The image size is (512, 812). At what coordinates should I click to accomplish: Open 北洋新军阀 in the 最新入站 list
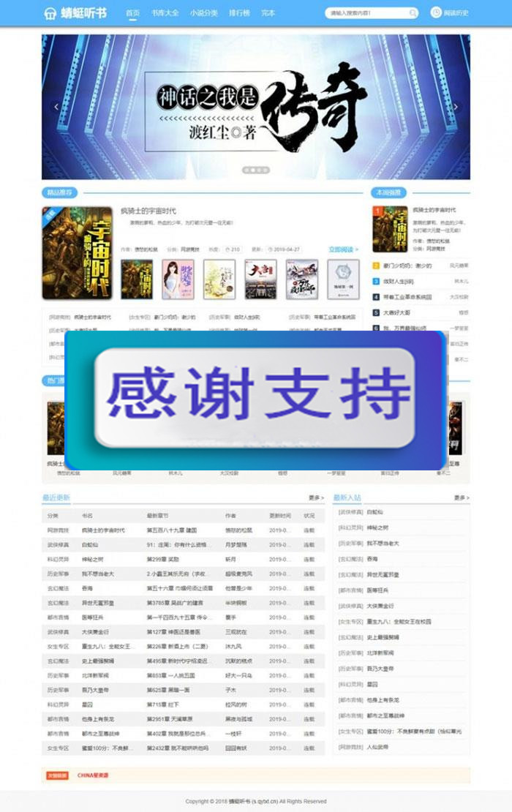(380, 653)
